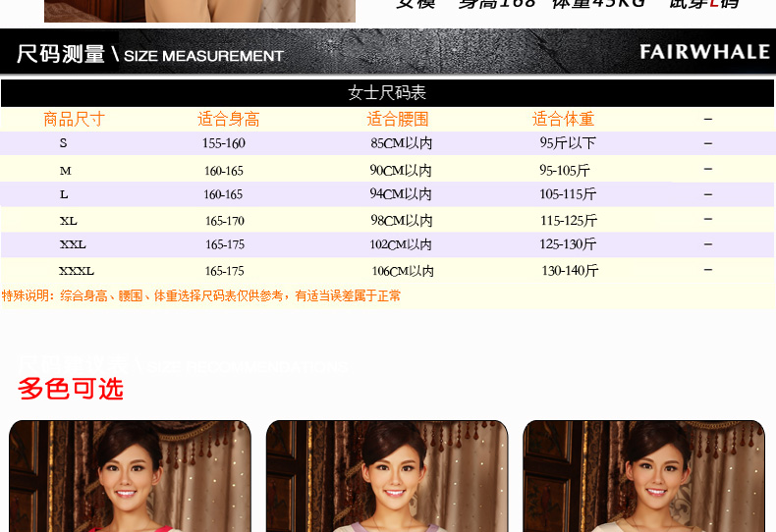
Task: Open the model photo in beige outfit
Action: 643,476
